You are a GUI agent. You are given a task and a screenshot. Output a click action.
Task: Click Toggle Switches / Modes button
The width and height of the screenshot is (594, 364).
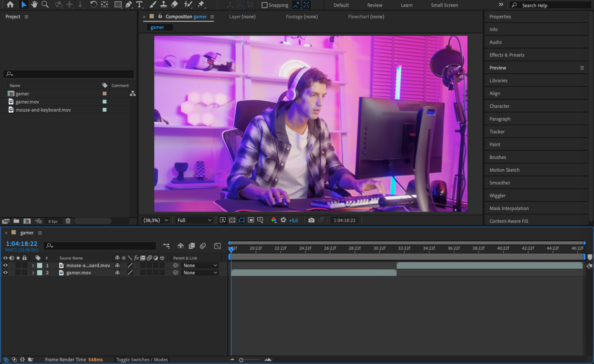point(142,360)
